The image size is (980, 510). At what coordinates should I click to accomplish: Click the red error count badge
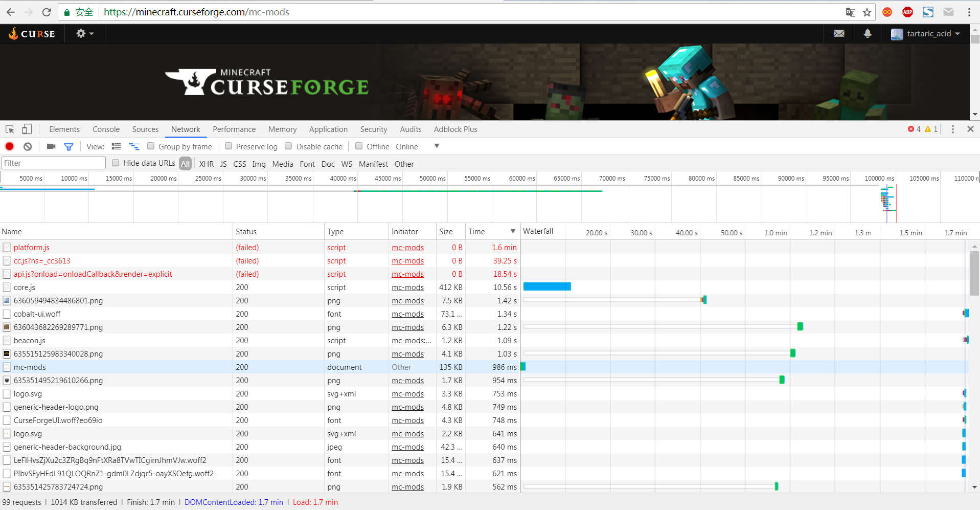pyautogui.click(x=914, y=129)
